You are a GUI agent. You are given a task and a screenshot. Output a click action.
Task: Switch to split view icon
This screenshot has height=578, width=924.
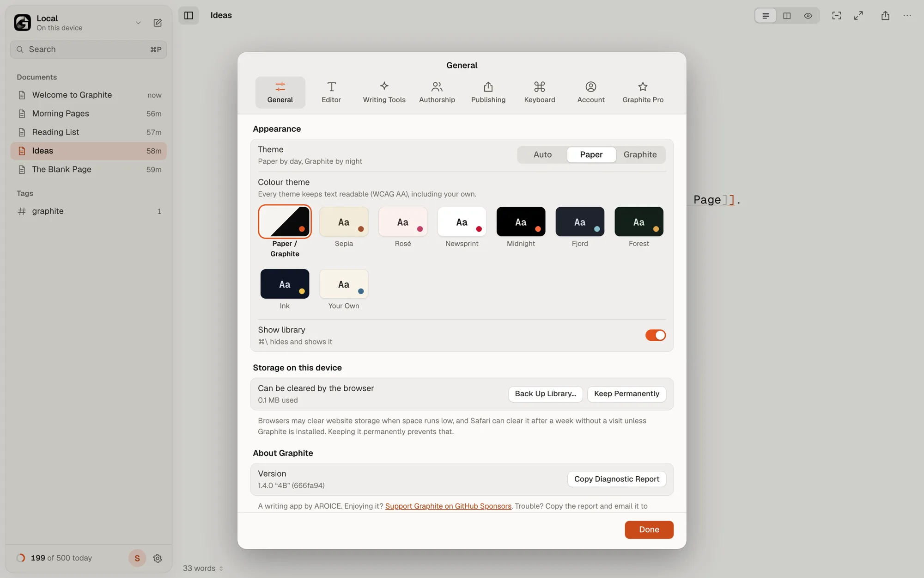point(787,16)
